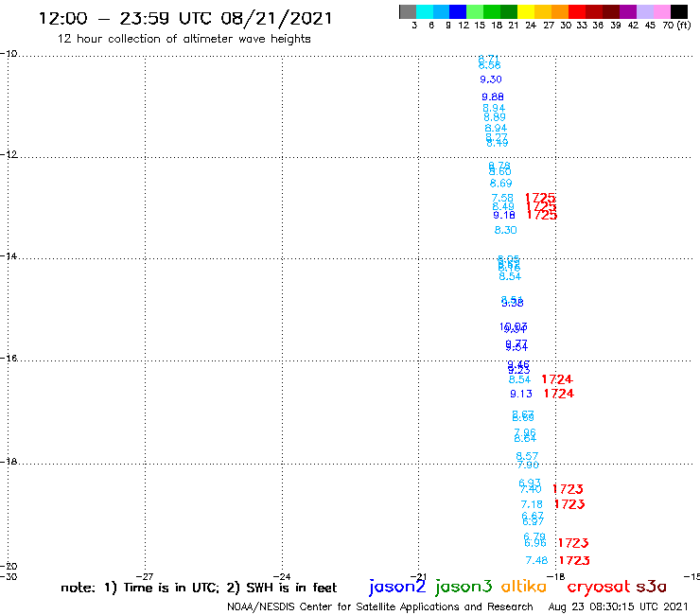Click the '70 (ft)' legend label

click(x=676, y=26)
